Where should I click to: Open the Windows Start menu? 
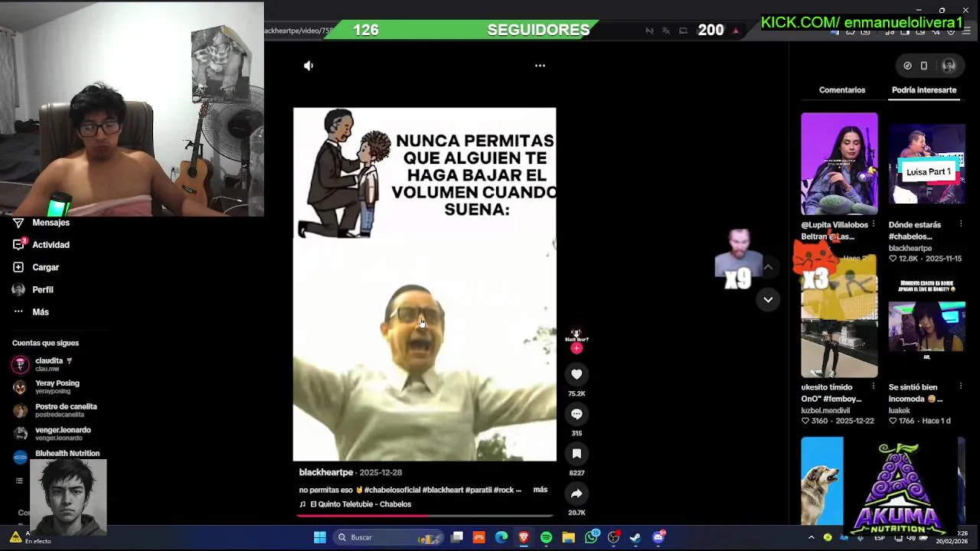point(320,537)
